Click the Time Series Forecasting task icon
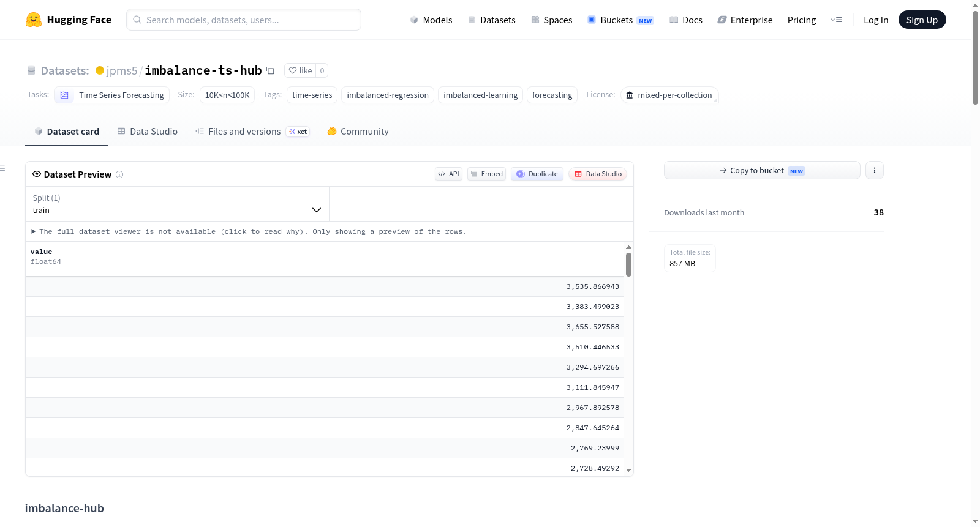980x527 pixels. coord(64,95)
